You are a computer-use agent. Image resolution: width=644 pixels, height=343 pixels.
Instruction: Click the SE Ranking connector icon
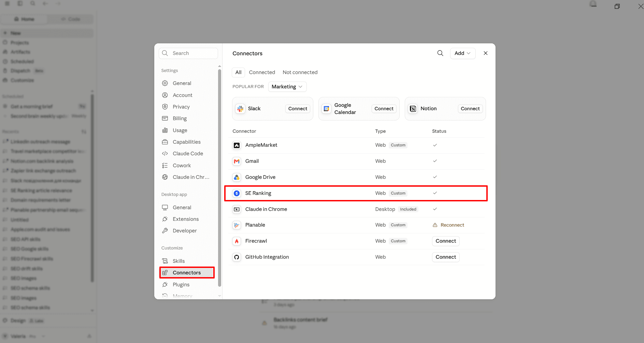coord(237,193)
